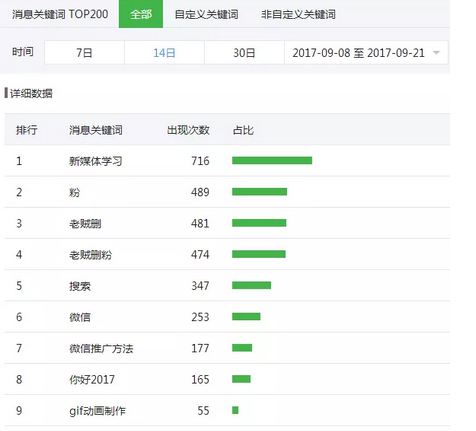Click the proportion bar for gif动画制作
Viewport: 476px width, 431px height.
[x=235, y=410]
